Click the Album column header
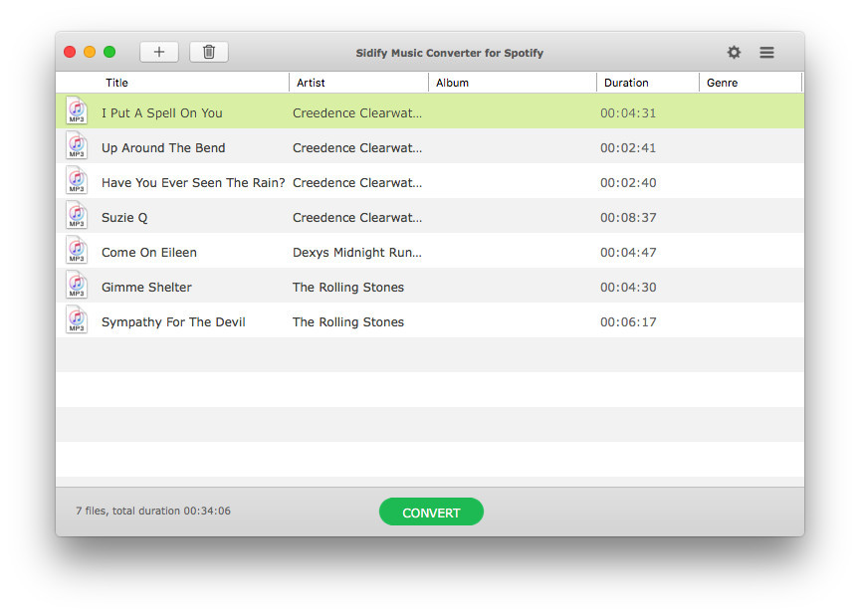 pyautogui.click(x=453, y=83)
